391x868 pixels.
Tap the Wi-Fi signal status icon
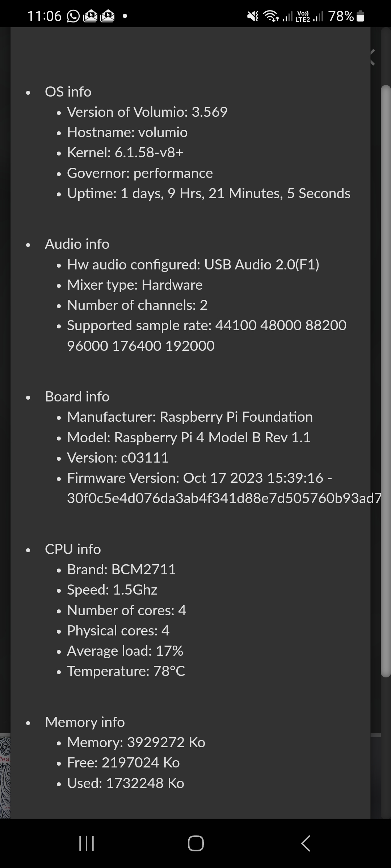271,16
